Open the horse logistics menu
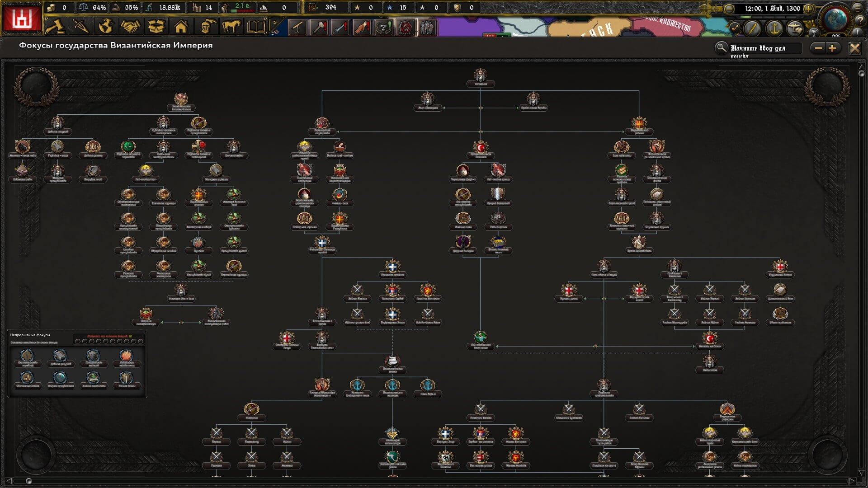Screen dimensions: 868x488 (231, 27)
